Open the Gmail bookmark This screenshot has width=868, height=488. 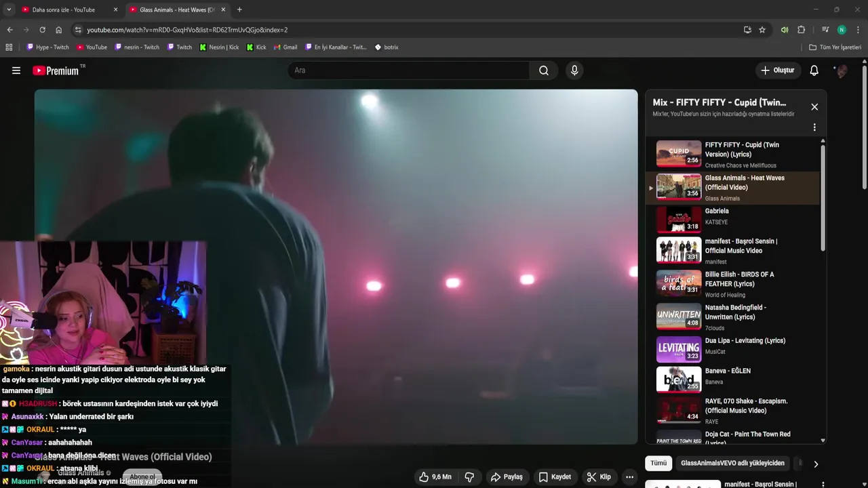[x=285, y=47]
